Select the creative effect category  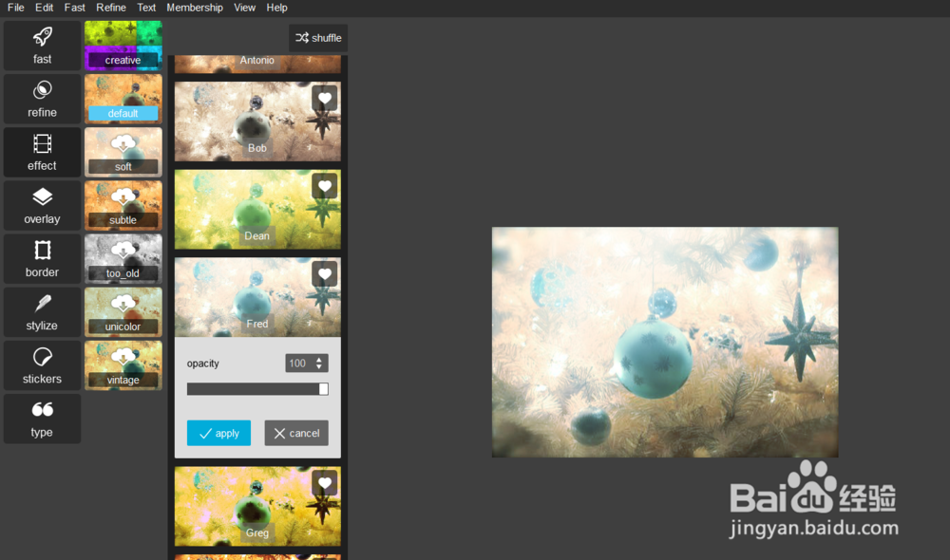123,46
